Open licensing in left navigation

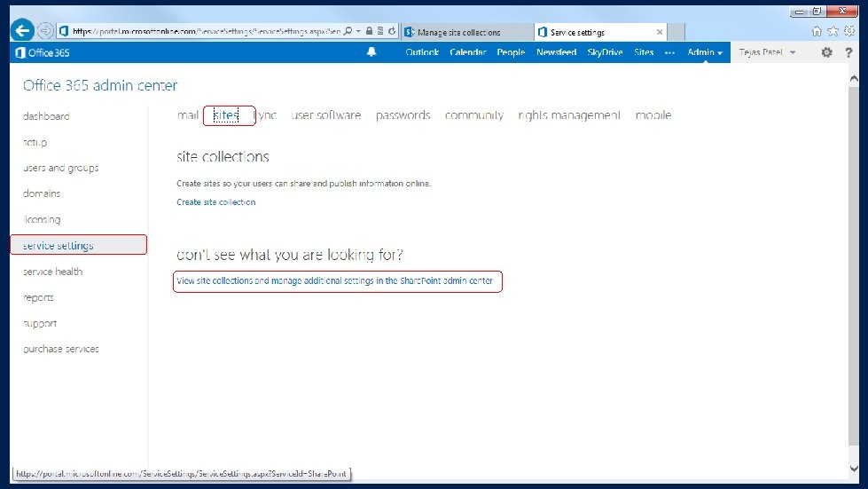(x=42, y=219)
